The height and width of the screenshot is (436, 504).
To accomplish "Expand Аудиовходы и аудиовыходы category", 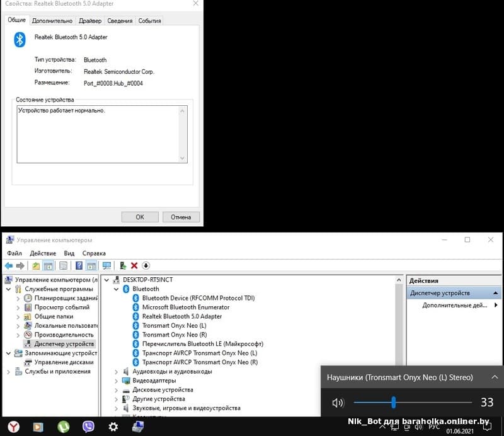I will coord(117,372).
